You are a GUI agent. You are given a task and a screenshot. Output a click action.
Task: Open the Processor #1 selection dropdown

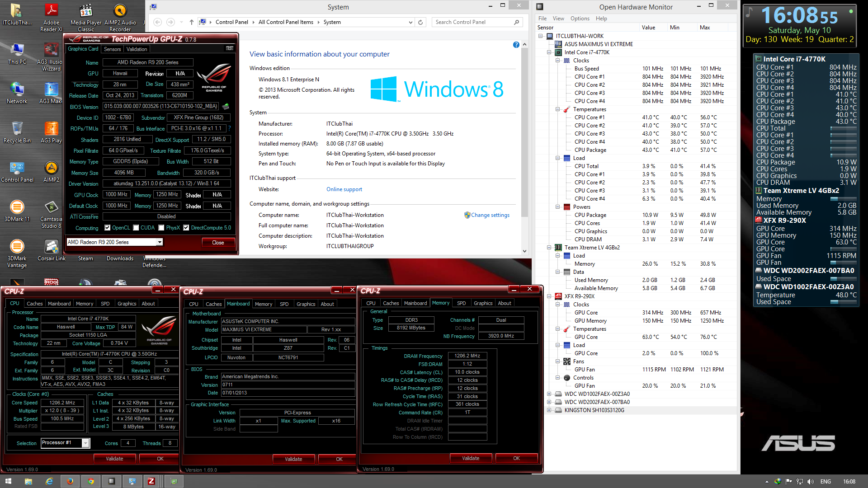pyautogui.click(x=85, y=443)
